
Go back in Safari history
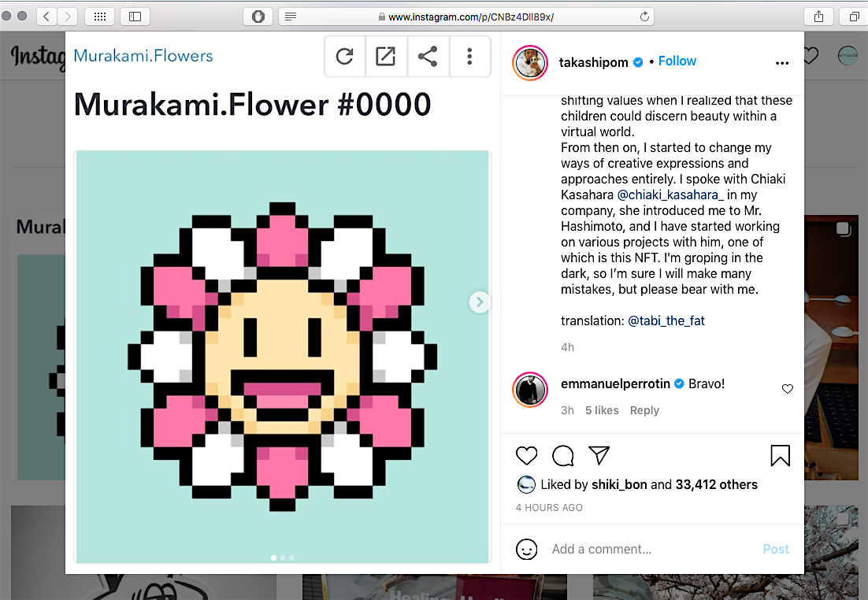tap(46, 17)
